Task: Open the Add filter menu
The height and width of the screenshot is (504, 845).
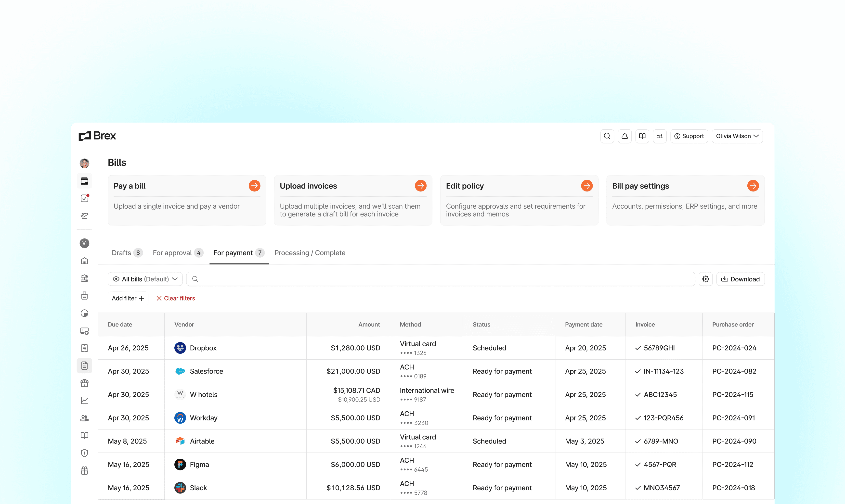Action: (x=128, y=298)
